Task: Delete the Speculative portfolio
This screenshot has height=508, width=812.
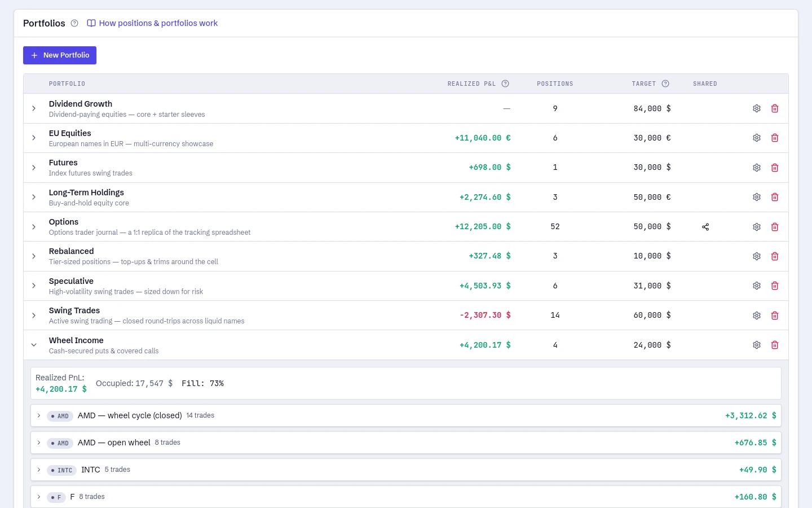Action: point(775,286)
